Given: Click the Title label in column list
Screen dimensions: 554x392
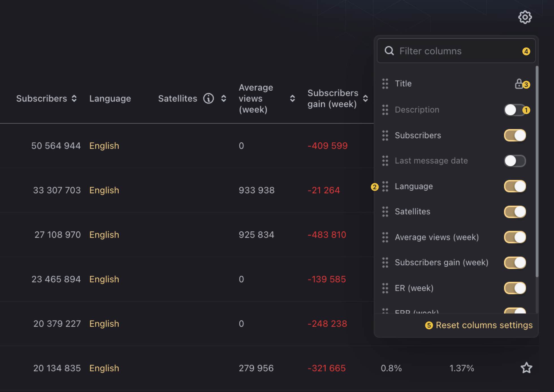Looking at the screenshot, I should click(403, 84).
